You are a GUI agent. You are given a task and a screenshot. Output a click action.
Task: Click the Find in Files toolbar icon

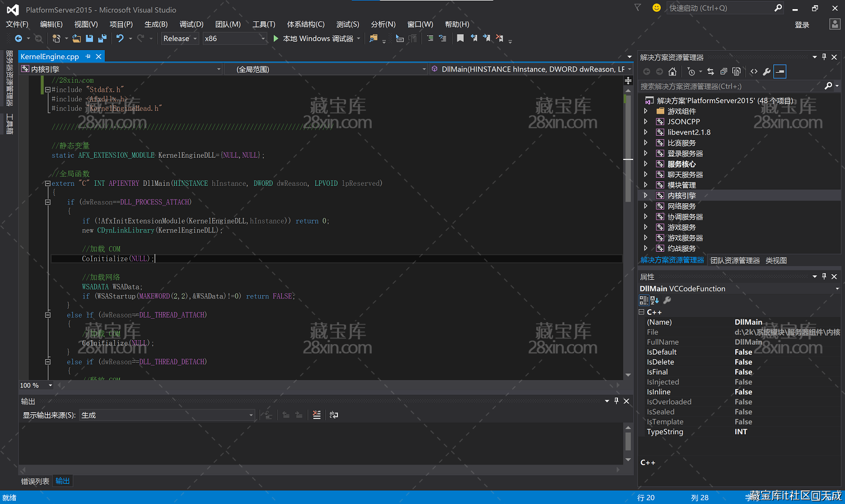tap(373, 38)
